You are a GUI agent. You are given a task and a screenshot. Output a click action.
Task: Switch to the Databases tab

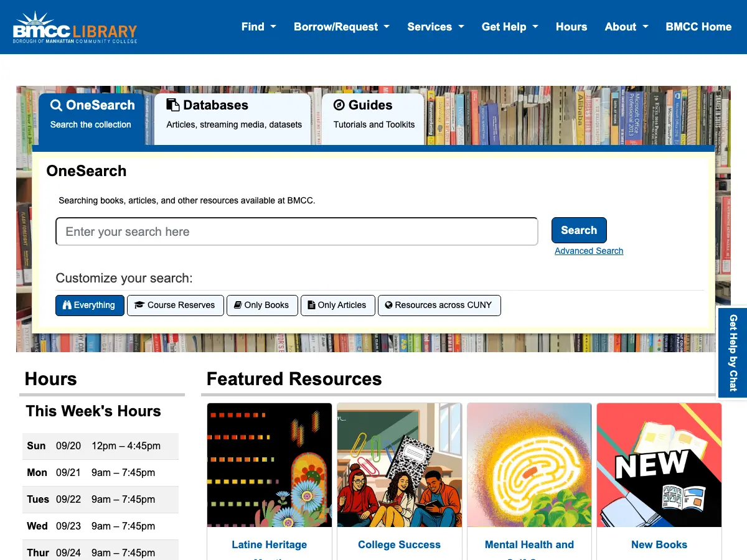click(233, 119)
